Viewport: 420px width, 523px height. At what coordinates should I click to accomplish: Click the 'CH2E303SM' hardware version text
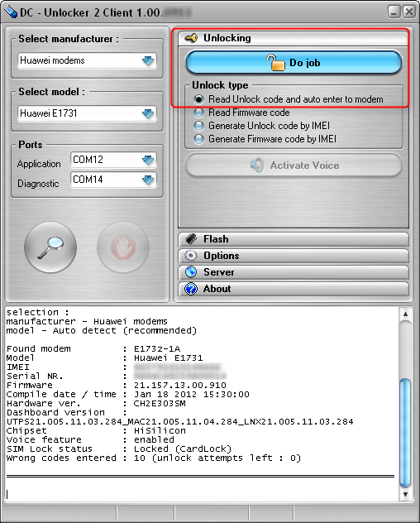click(x=160, y=404)
